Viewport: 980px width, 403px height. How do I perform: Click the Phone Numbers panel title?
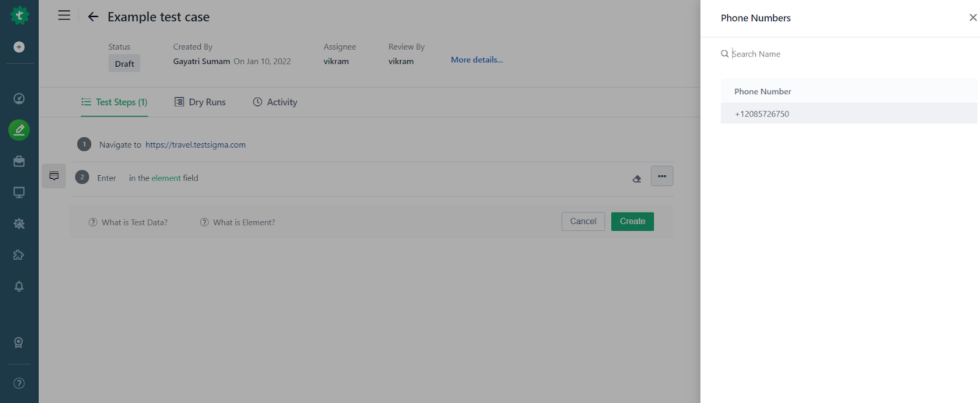point(756,18)
